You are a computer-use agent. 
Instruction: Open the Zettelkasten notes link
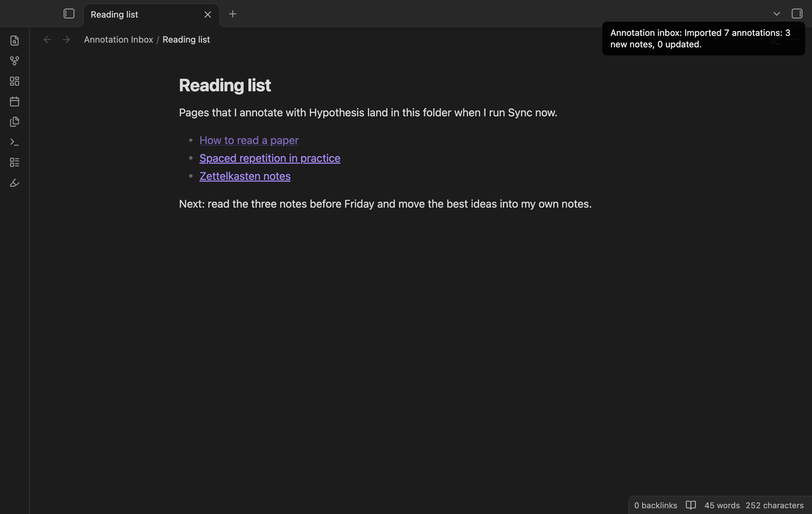click(x=245, y=176)
